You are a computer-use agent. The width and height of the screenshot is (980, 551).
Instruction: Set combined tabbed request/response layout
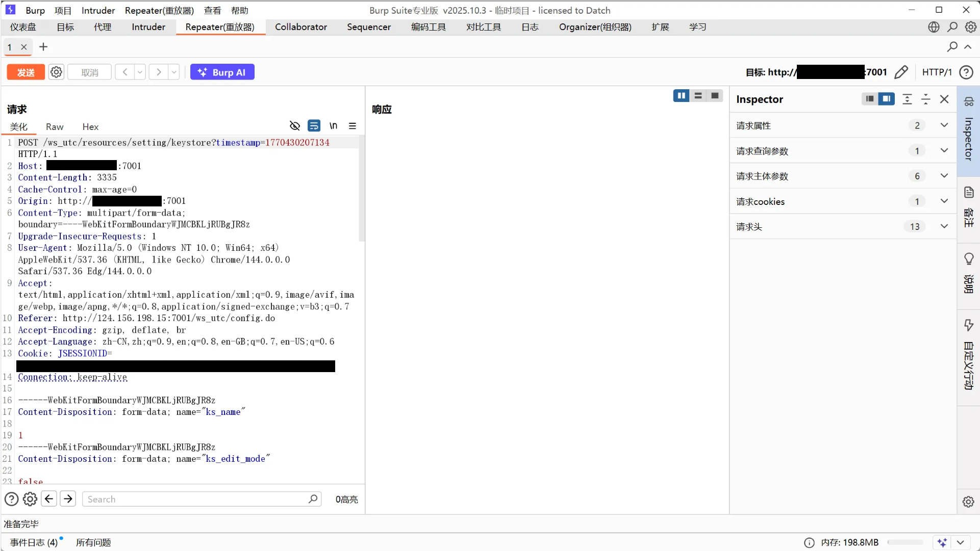(715, 96)
